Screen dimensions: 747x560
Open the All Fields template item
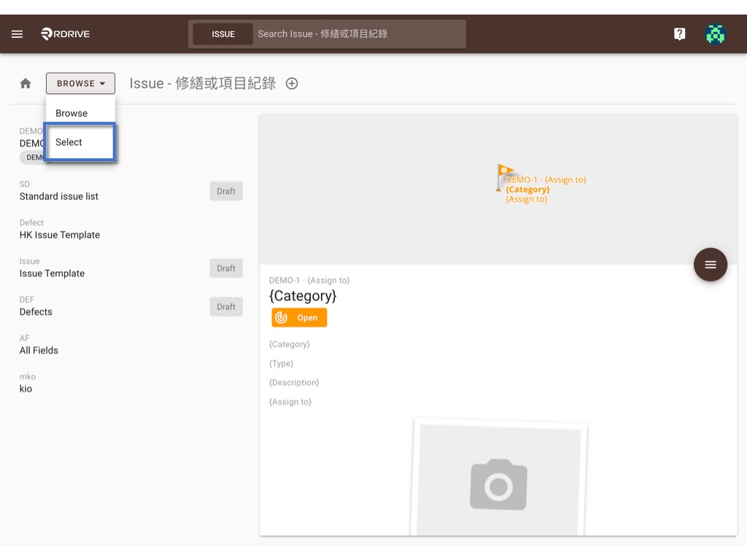point(131,345)
